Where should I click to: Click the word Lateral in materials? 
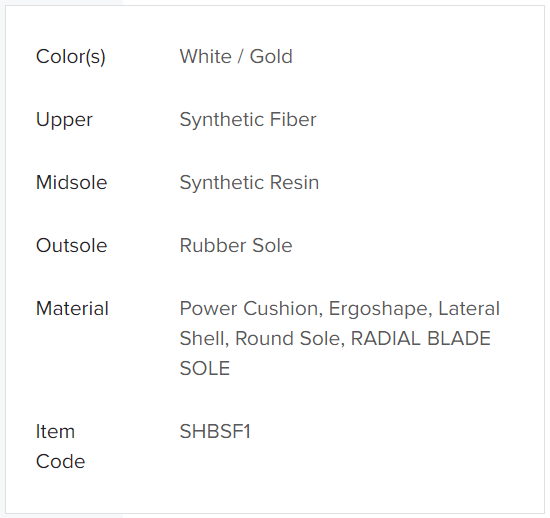click(x=469, y=309)
